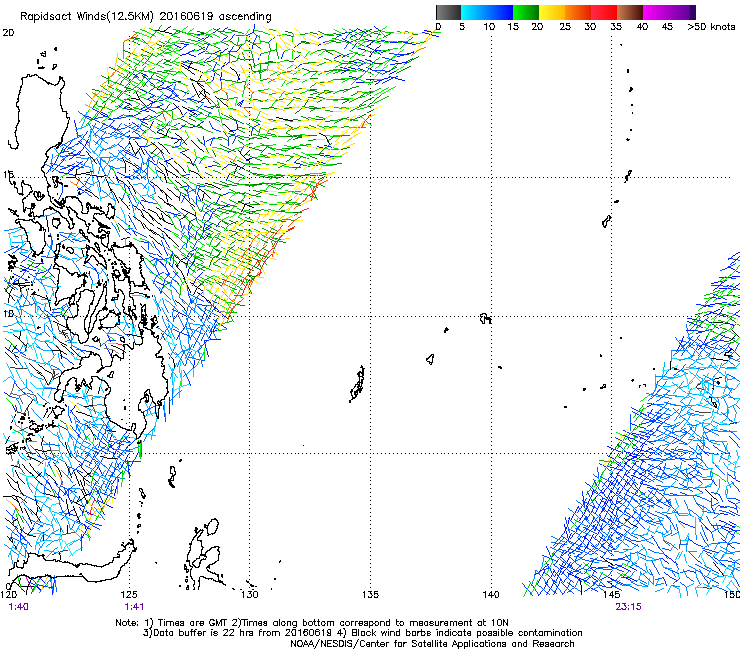740x650 pixels.
Task: Click the '1:40' pass time label
Action: coord(18,607)
